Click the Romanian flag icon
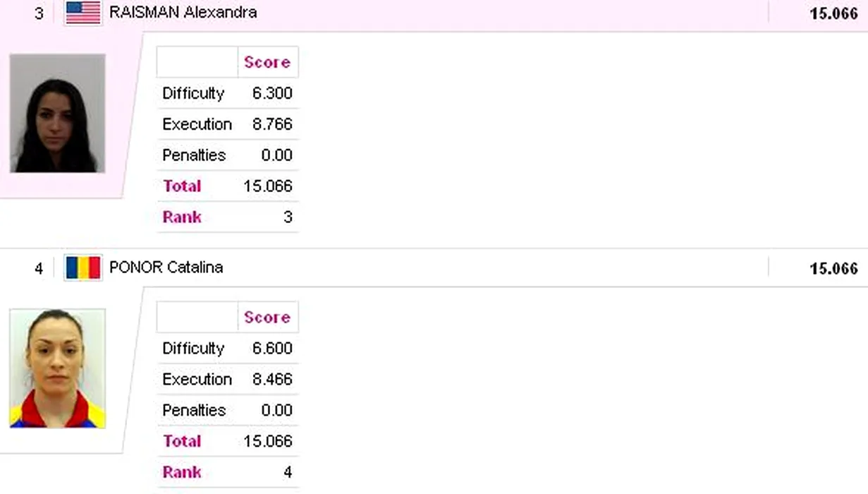868x494 pixels. 83,268
